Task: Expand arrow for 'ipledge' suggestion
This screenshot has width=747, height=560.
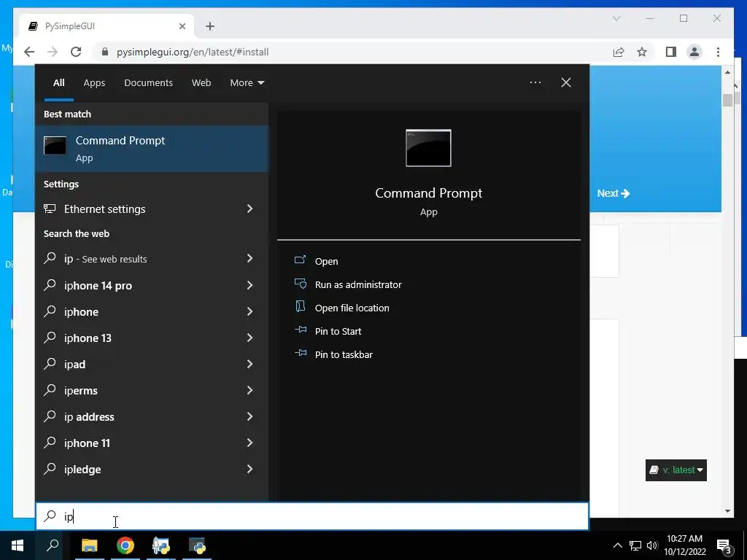Action: [249, 469]
